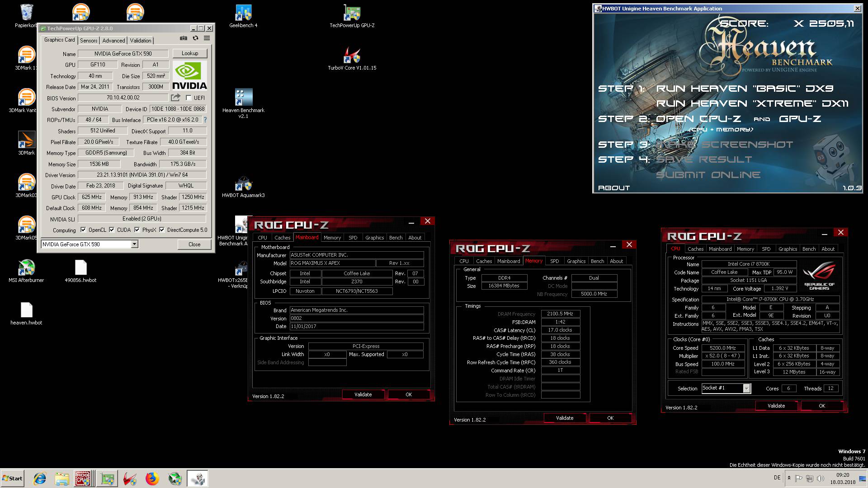This screenshot has width=868, height=488.
Task: Click ABOUT in the Heaven Benchmark app
Action: pyautogui.click(x=614, y=188)
